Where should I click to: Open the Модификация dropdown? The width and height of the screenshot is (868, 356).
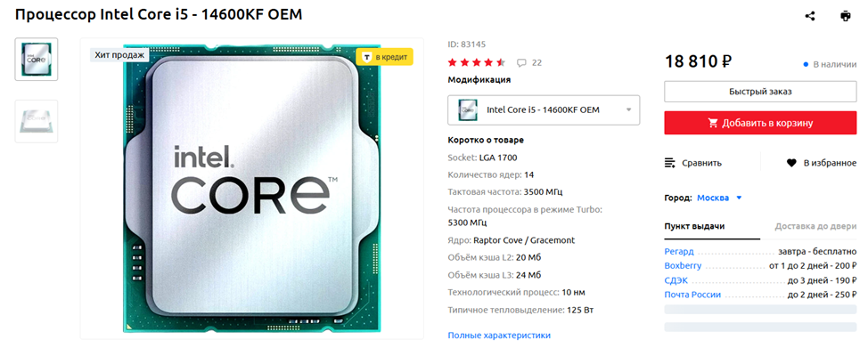coord(544,110)
